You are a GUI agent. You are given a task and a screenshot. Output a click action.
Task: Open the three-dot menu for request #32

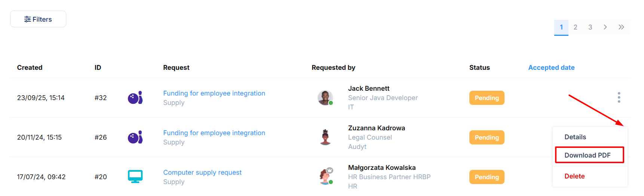pos(619,97)
